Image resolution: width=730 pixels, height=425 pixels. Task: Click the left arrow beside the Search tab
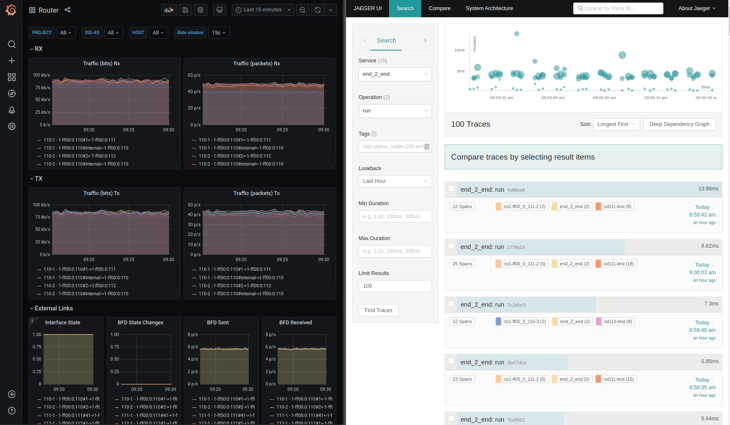click(x=365, y=40)
